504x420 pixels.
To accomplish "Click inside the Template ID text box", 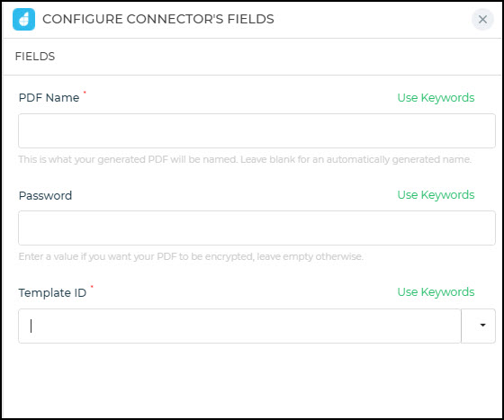I will tap(239, 326).
